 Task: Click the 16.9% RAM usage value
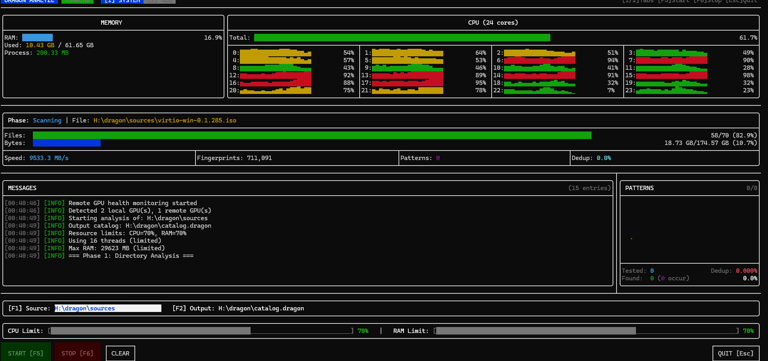(213, 37)
